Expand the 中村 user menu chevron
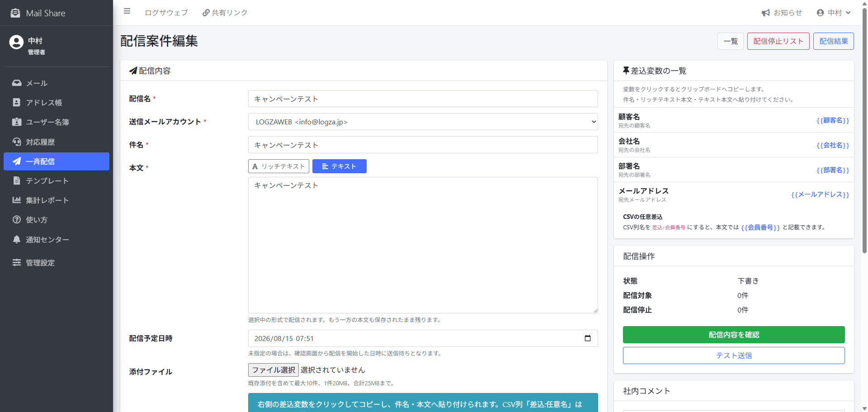 click(848, 13)
